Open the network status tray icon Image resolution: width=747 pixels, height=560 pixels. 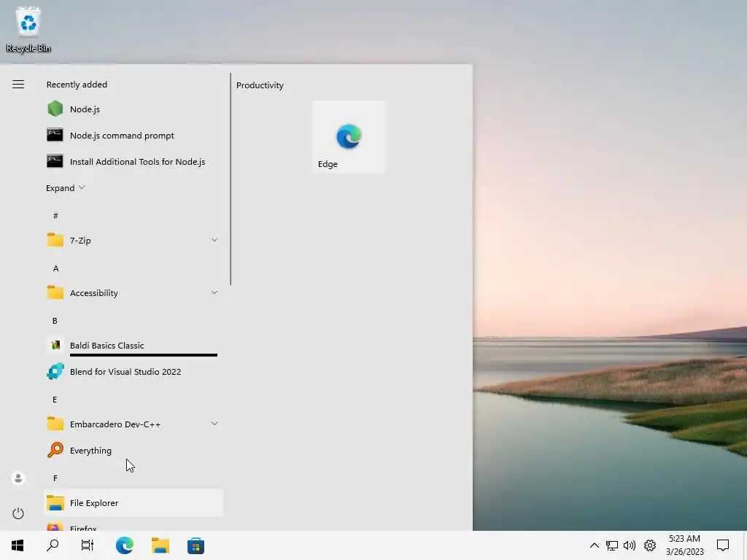(x=612, y=545)
